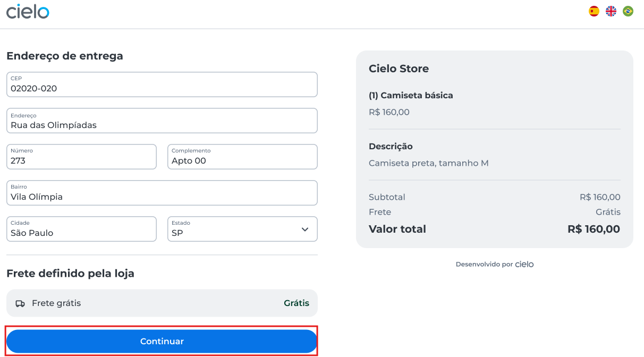Switch language to Brazilian Portuguese flag
644x357 pixels.
click(628, 11)
